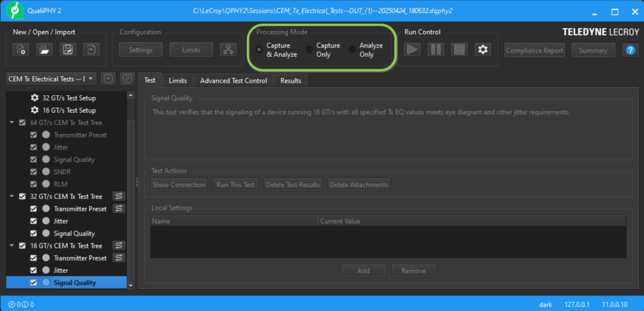This screenshot has height=311, width=644.
Task: Open the Advanced Test Control tab
Action: click(x=234, y=81)
